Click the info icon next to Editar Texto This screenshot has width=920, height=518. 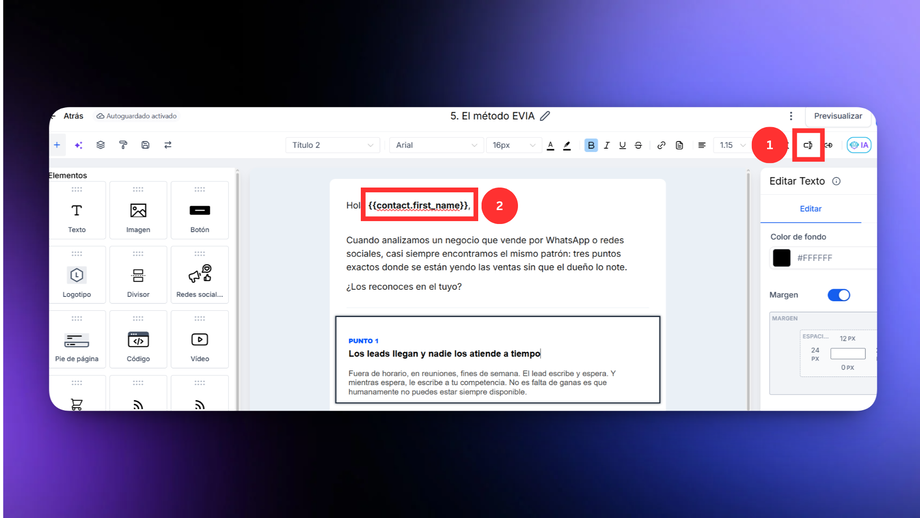(836, 181)
